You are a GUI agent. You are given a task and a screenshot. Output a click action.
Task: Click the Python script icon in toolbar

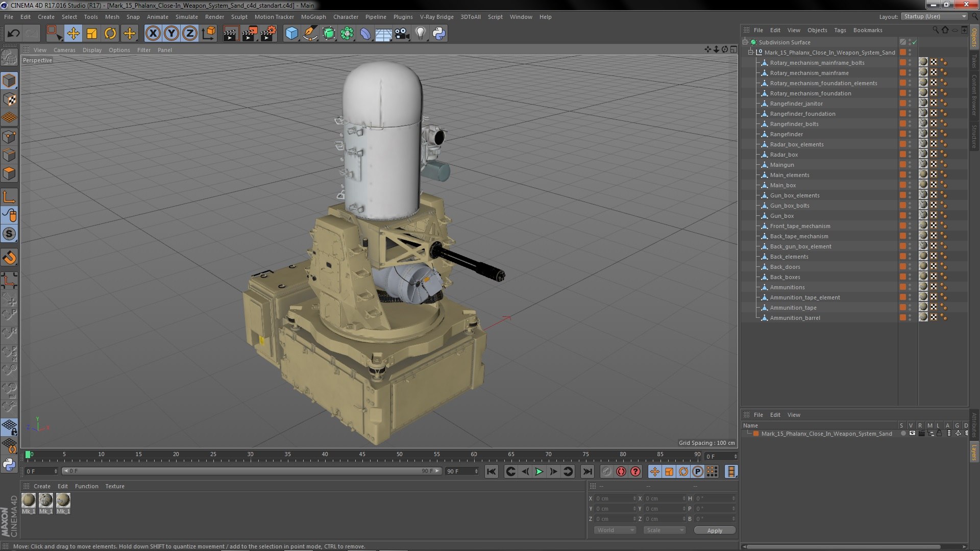[439, 34]
